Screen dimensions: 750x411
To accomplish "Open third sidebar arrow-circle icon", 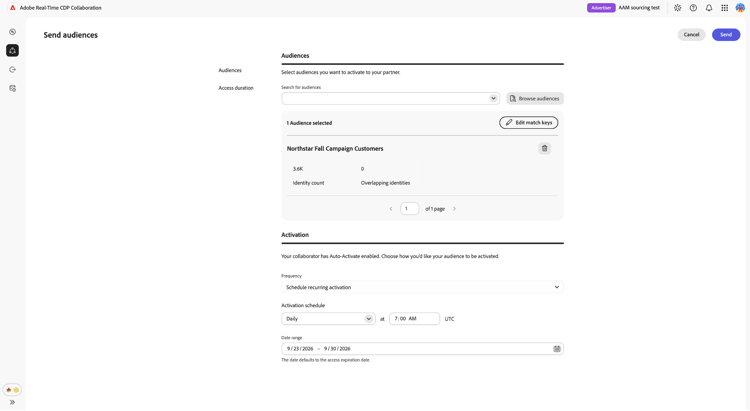I will pos(12,70).
